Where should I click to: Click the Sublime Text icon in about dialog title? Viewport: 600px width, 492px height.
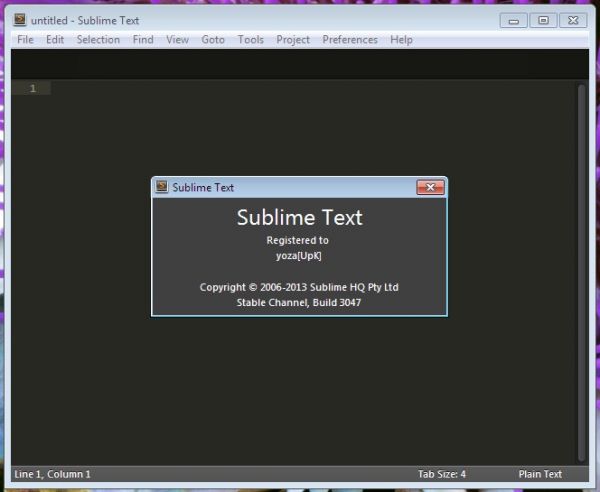coord(162,187)
